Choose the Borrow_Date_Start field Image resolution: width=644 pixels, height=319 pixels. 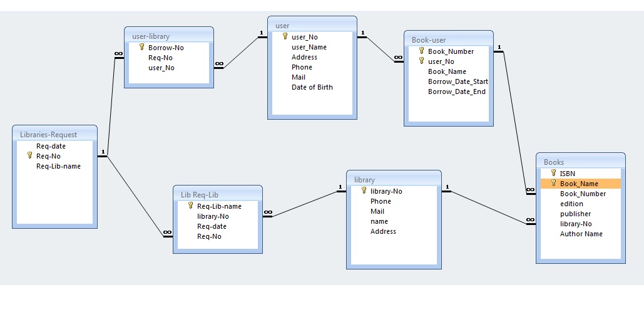457,81
